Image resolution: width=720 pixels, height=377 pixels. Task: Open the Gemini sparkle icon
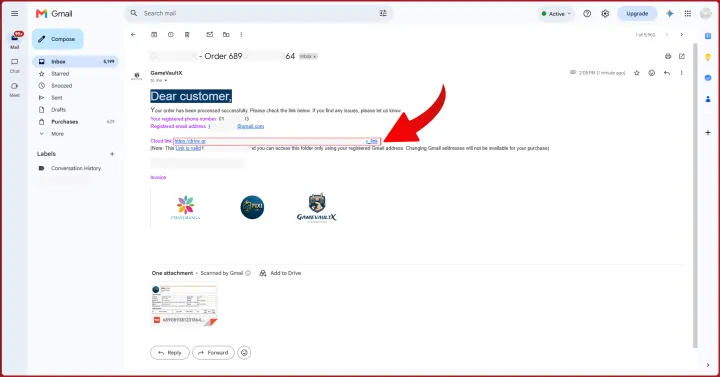pyautogui.click(x=669, y=14)
